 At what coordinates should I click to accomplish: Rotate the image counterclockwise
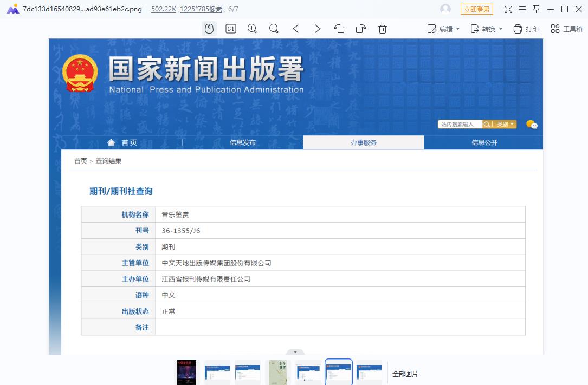click(339, 29)
